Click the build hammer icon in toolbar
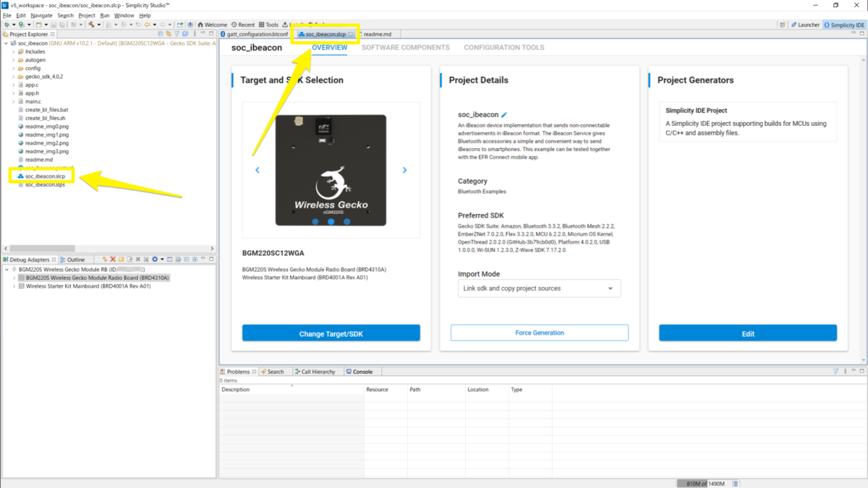 tap(90, 25)
